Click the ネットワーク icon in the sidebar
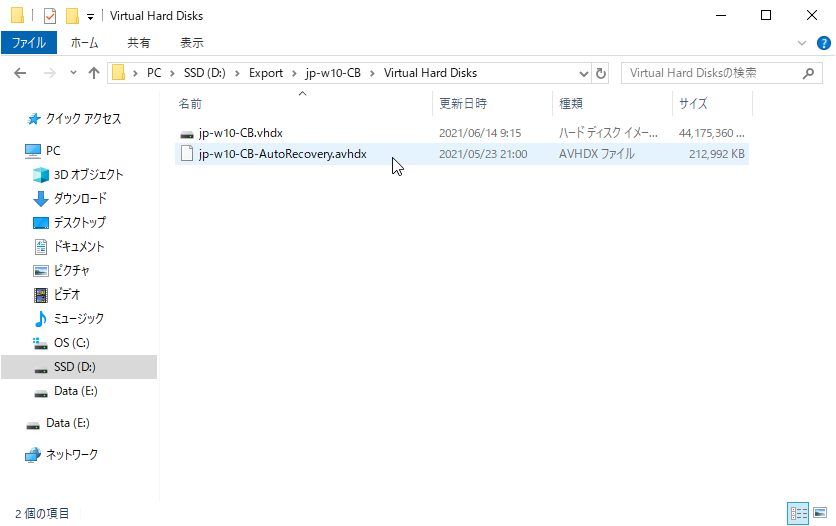Viewport: 836px width, 526px height. tap(33, 455)
